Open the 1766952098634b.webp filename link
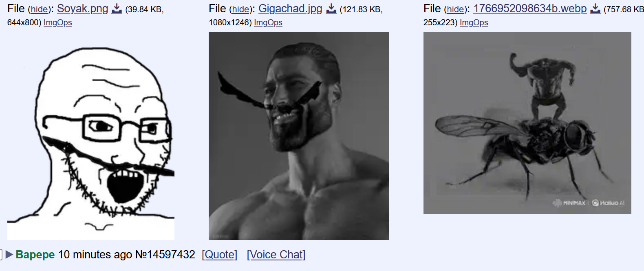Image resolution: width=644 pixels, height=271 pixels. pos(530,9)
